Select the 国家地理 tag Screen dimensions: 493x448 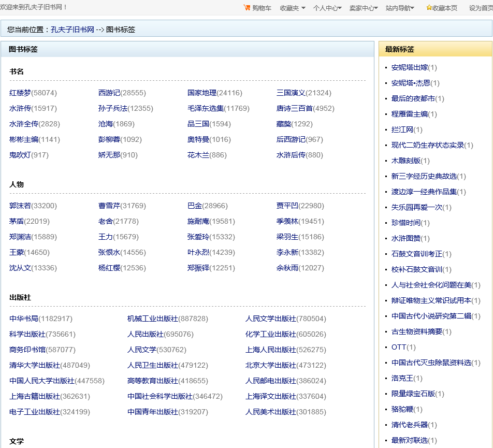[202, 93]
